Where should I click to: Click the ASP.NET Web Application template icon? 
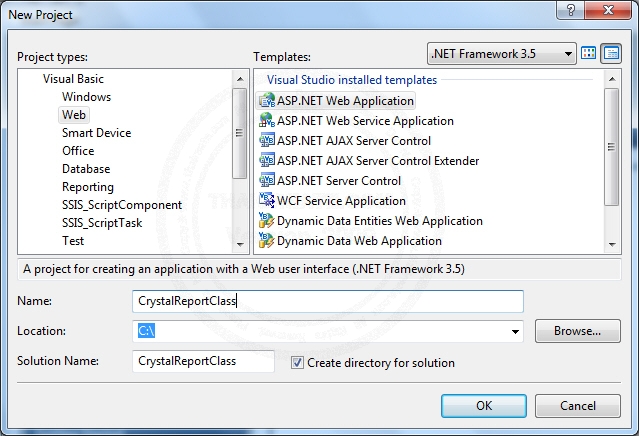tap(267, 101)
